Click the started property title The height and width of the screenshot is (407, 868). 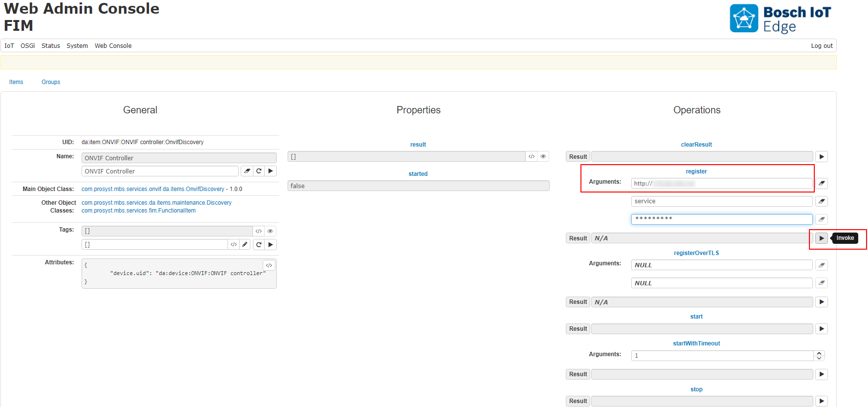click(418, 174)
